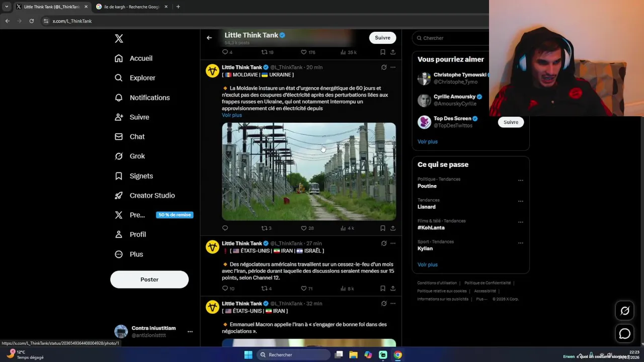Like the Moldavie post with 28 likes
The width and height of the screenshot is (644, 362).
(307, 228)
